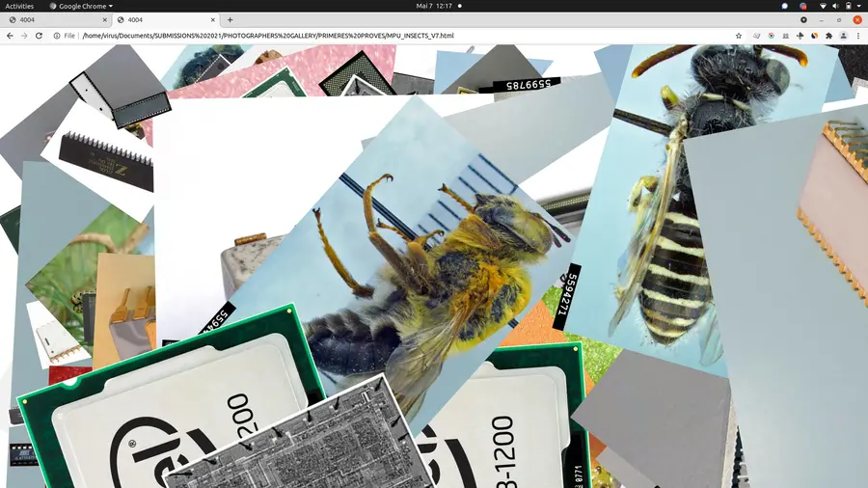Open the Google Chrome app menu in top bar
The height and width of the screenshot is (488, 868).
point(81,6)
